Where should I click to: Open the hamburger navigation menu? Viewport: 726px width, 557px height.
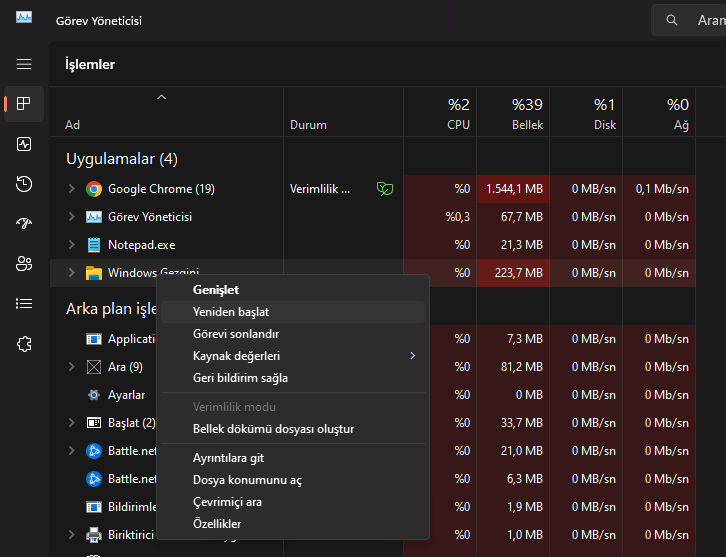point(24,64)
